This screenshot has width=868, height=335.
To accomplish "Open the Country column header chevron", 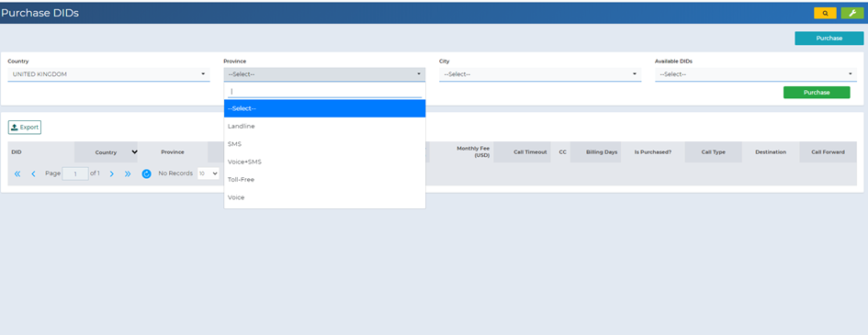I will [x=134, y=152].
